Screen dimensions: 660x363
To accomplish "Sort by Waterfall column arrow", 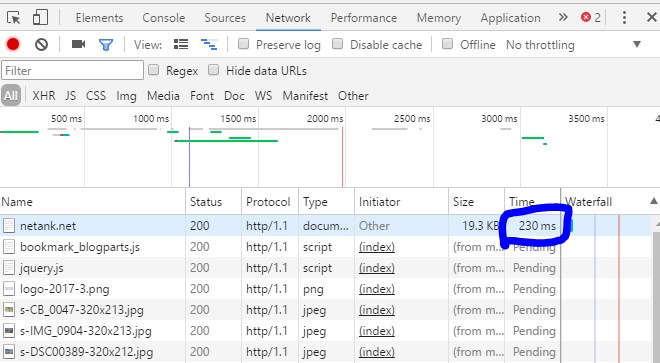I will pos(653,201).
